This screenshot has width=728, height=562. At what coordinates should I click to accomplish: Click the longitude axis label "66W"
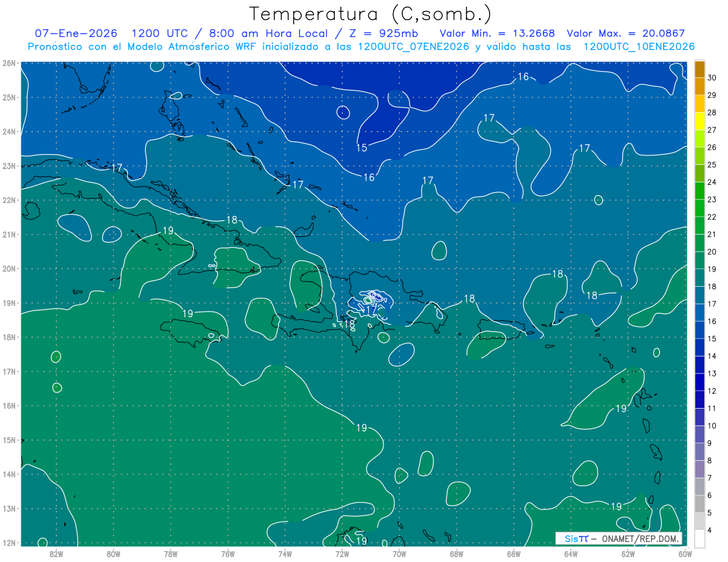coord(513,554)
